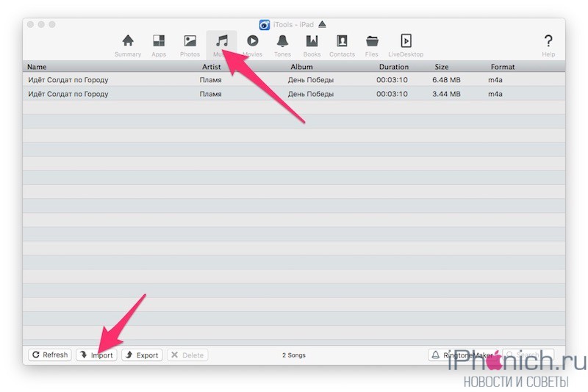The width and height of the screenshot is (588, 392).
Task: Select the song row sized 6.48 MB
Action: point(293,80)
